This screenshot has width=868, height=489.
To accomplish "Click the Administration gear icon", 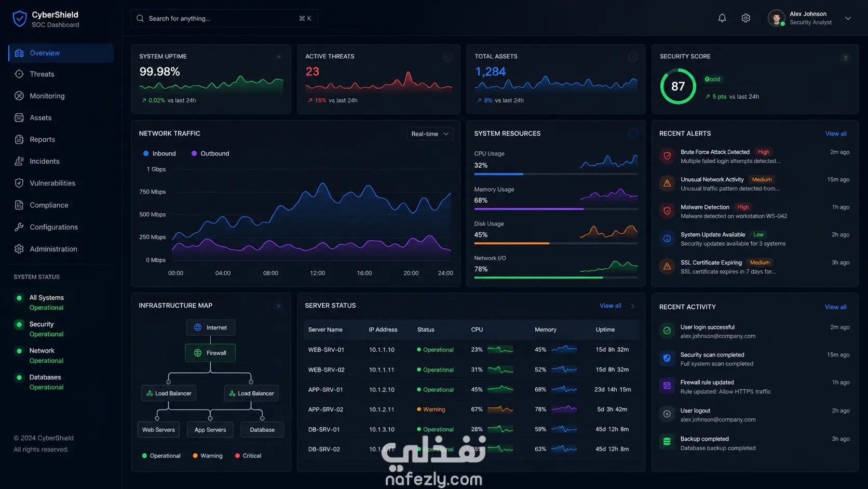I will tap(19, 249).
